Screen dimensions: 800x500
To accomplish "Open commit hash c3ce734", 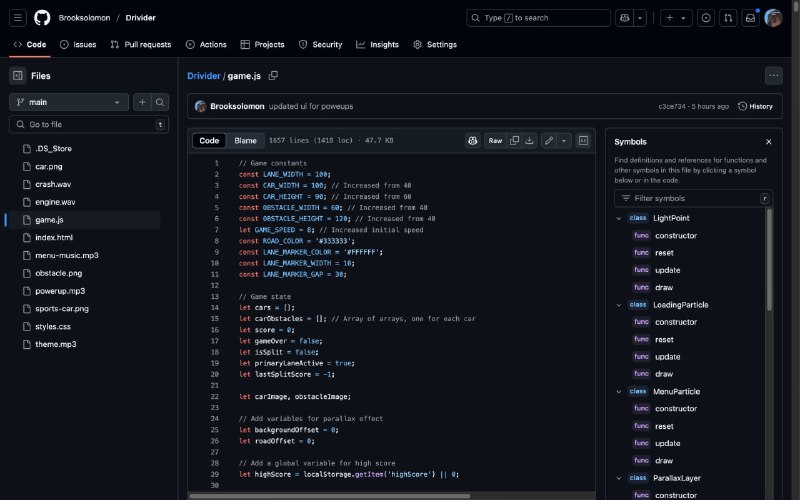I will tap(671, 106).
